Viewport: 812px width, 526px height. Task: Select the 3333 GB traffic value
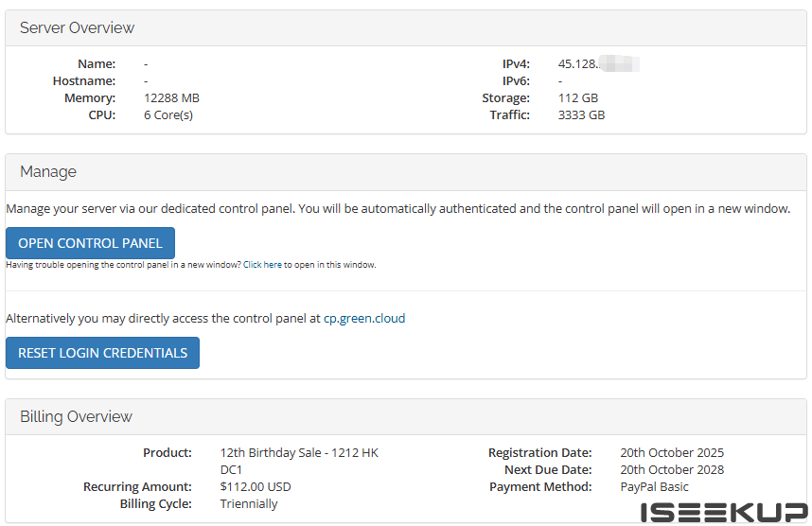581,115
